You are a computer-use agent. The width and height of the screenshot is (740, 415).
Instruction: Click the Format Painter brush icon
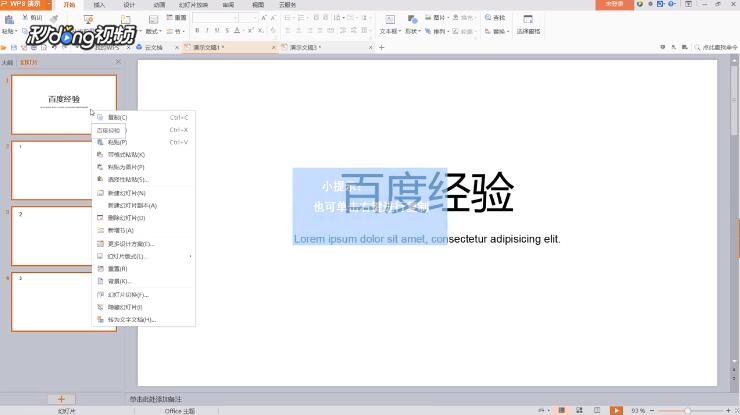click(x=54, y=18)
